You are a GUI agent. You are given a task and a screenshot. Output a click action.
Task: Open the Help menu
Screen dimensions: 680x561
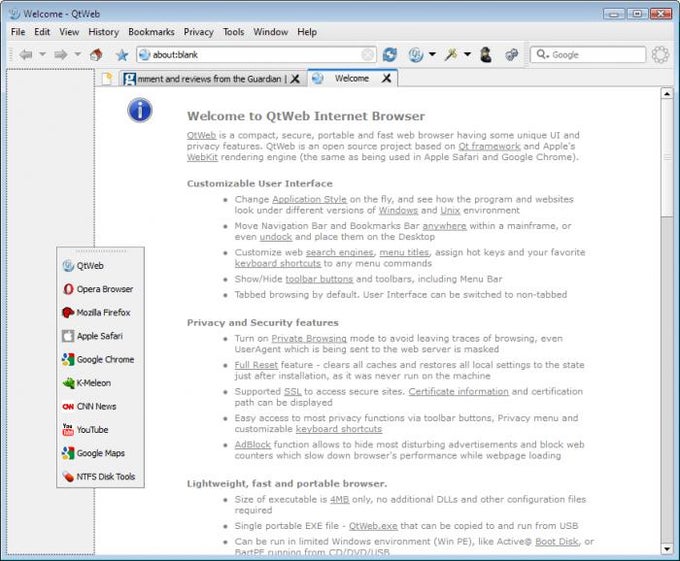(307, 32)
